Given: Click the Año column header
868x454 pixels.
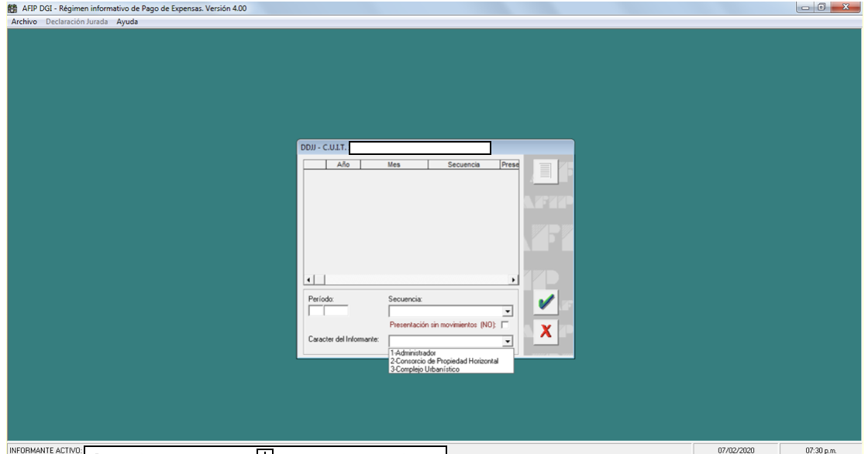Looking at the screenshot, I should pyautogui.click(x=343, y=165).
